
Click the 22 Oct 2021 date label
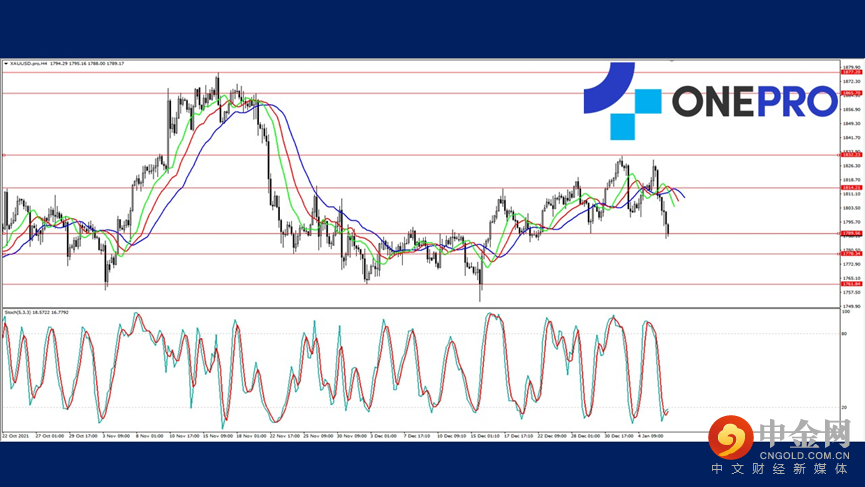pos(15,436)
